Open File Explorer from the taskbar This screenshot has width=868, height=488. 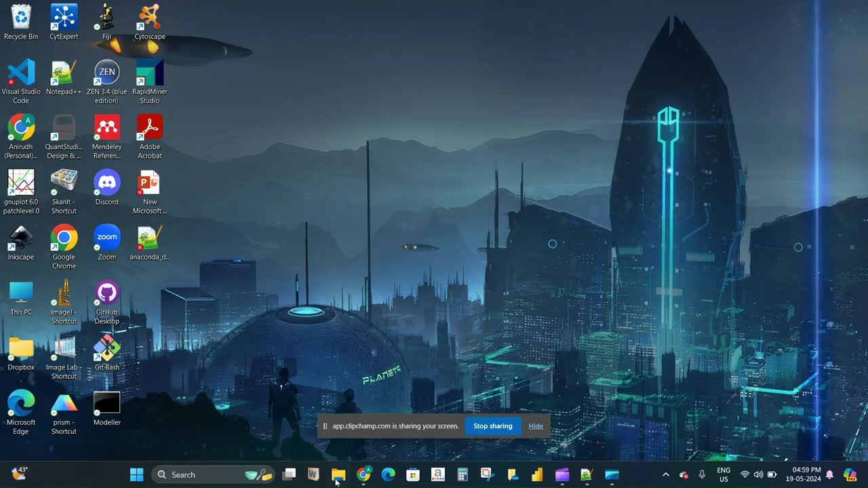[x=338, y=474]
